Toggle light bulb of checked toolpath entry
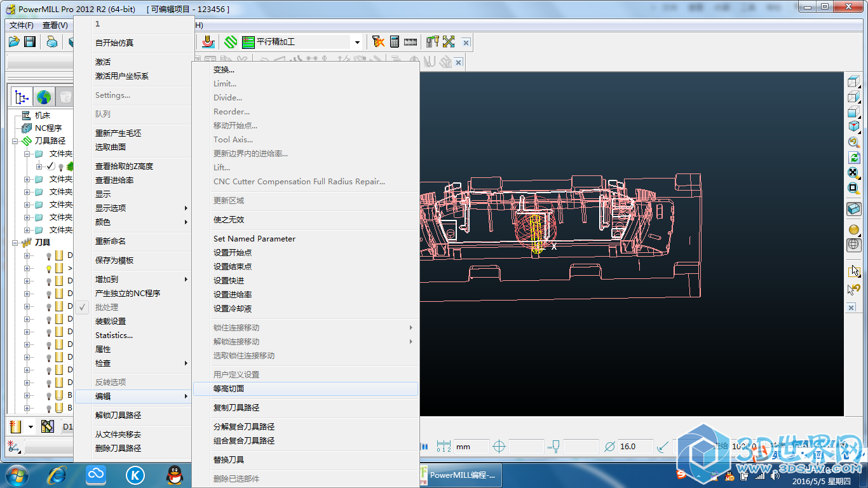This screenshot has width=868, height=488. (x=61, y=166)
